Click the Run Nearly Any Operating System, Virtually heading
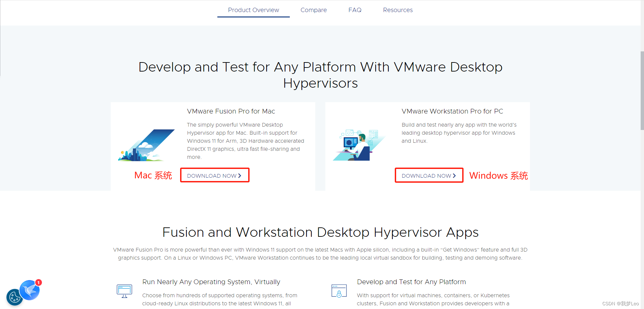Screen dimensions: 644x309 click(211, 282)
